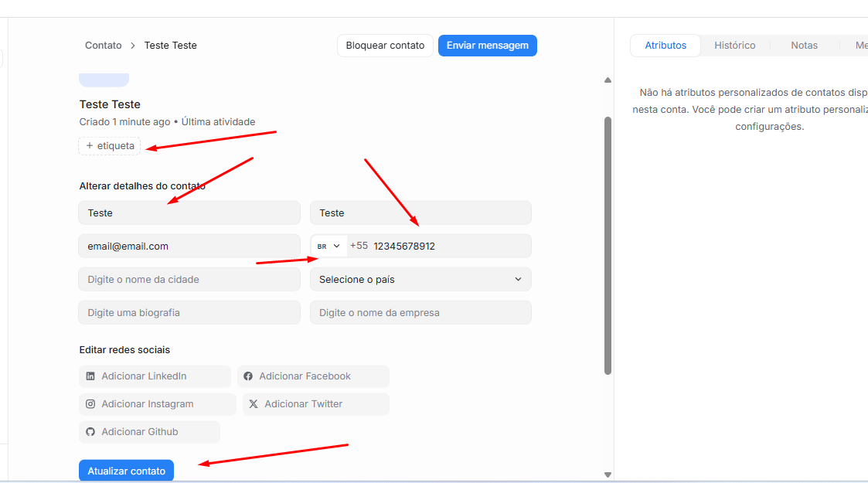
Task: Select the Notas tab
Action: coord(804,46)
